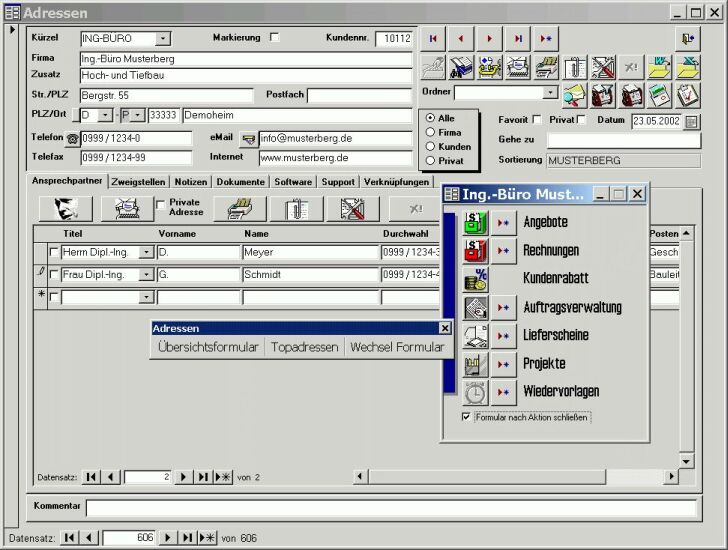This screenshot has width=728, height=550.
Task: Select the Kunden radio button
Action: [430, 146]
